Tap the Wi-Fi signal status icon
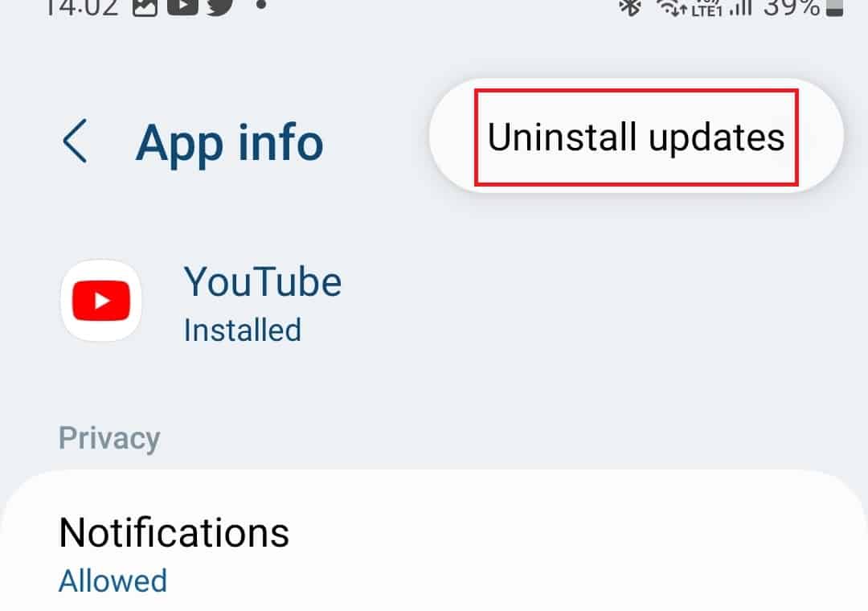The height and width of the screenshot is (611, 868). [671, 8]
